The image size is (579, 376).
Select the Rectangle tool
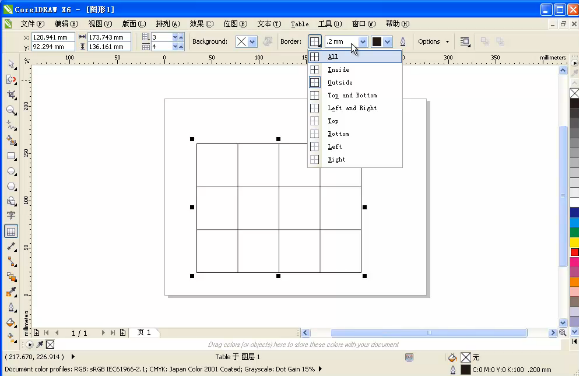[11, 156]
